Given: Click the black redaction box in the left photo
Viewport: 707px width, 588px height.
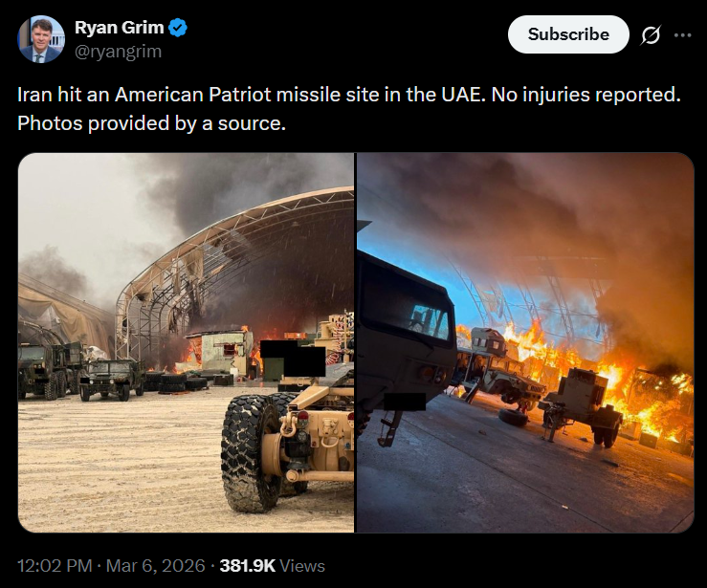Looking at the screenshot, I should pyautogui.click(x=293, y=359).
